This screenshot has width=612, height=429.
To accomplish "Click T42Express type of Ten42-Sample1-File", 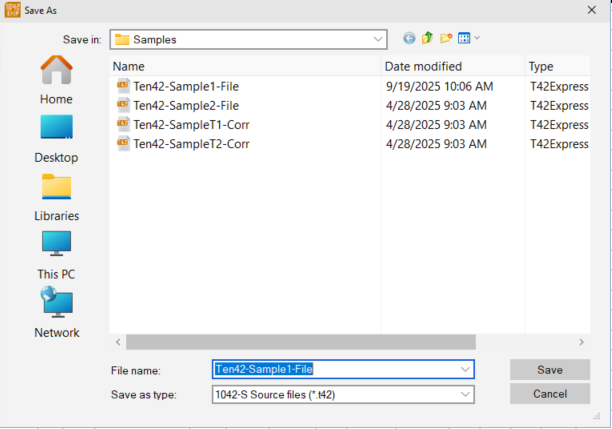I will coord(559,86).
